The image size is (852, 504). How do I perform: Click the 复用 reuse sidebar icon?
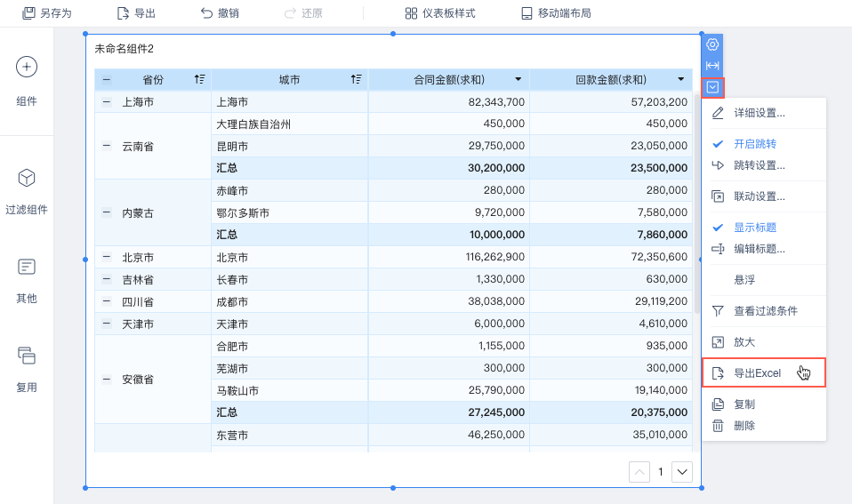(x=27, y=356)
